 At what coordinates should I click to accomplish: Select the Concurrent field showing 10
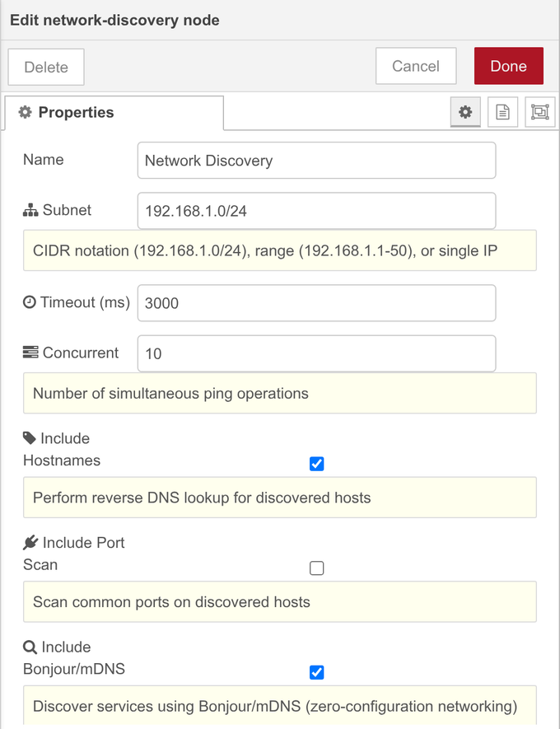(316, 353)
